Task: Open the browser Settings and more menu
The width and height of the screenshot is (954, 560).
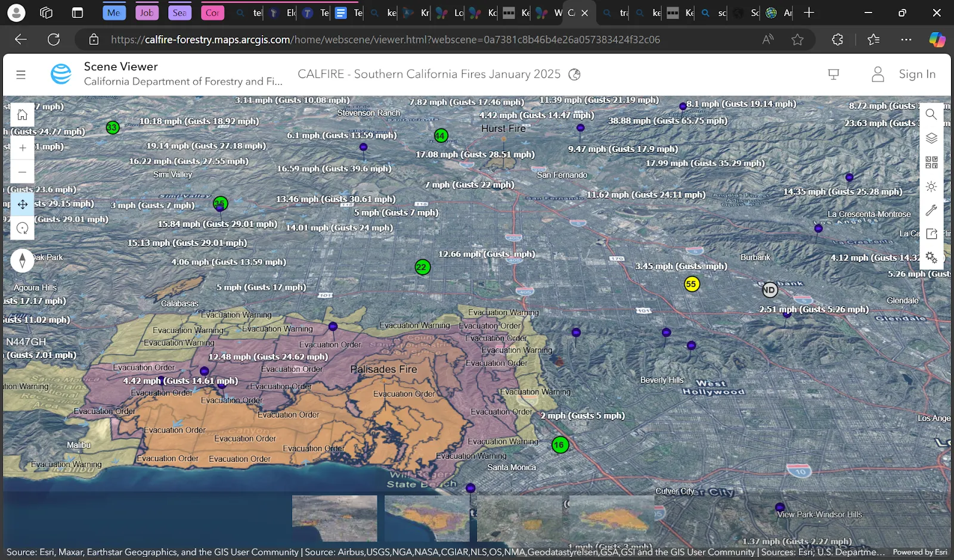Action: tap(906, 39)
